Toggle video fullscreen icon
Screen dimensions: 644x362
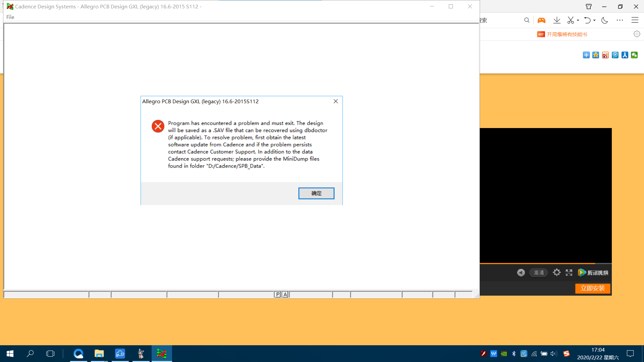click(569, 273)
